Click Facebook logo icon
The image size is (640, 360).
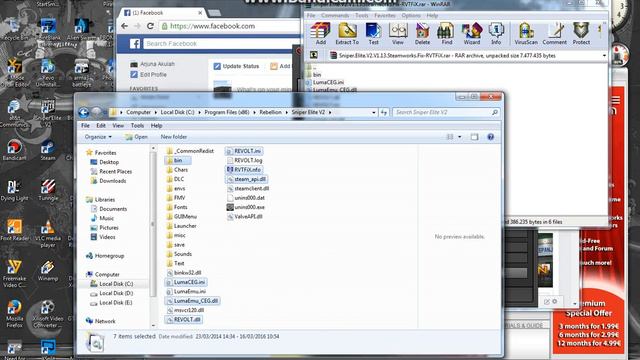click(x=135, y=44)
